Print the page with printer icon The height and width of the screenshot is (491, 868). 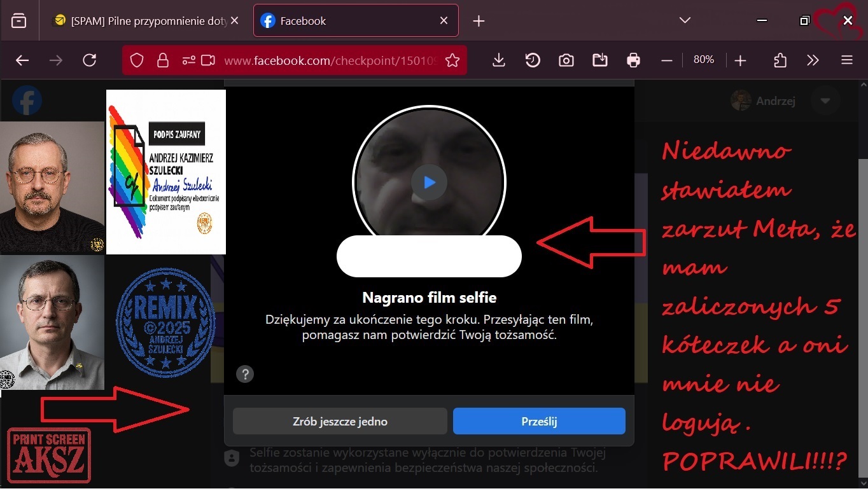pos(633,60)
